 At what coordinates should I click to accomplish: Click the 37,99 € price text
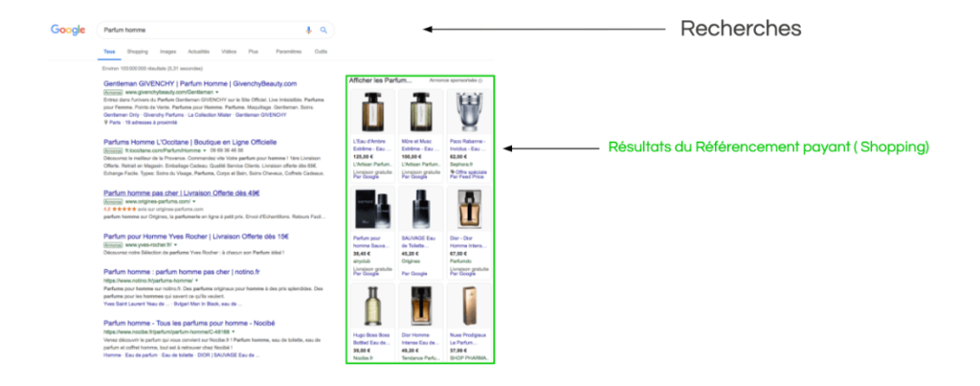click(458, 351)
